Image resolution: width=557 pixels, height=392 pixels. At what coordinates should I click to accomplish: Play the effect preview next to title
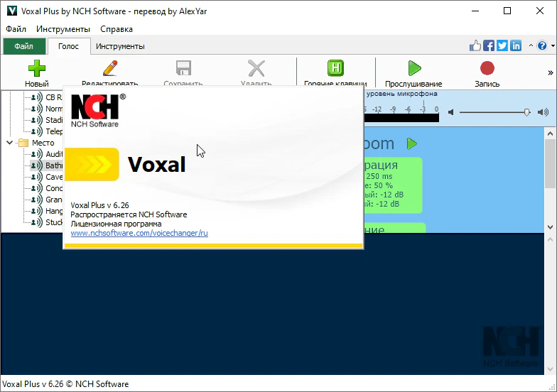click(x=411, y=144)
